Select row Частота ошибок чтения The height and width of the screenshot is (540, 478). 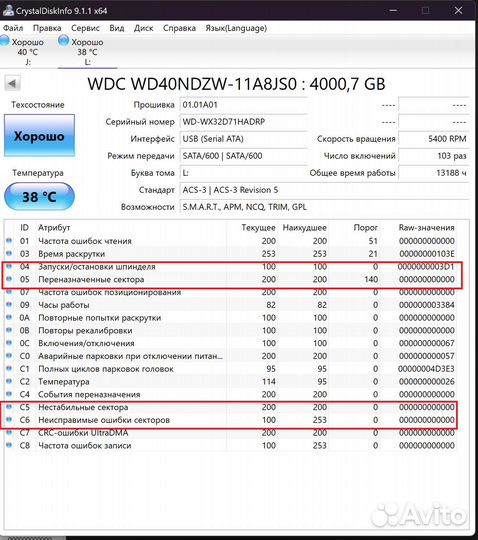[x=231, y=241]
